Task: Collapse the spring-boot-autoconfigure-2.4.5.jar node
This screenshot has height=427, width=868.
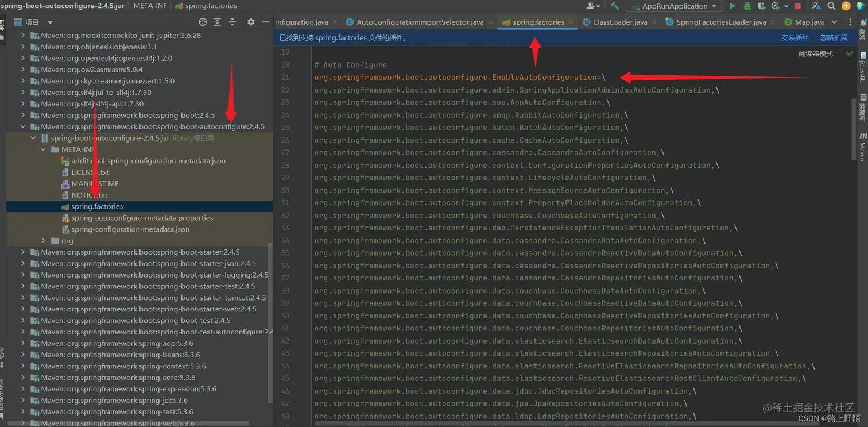Action: (x=33, y=138)
